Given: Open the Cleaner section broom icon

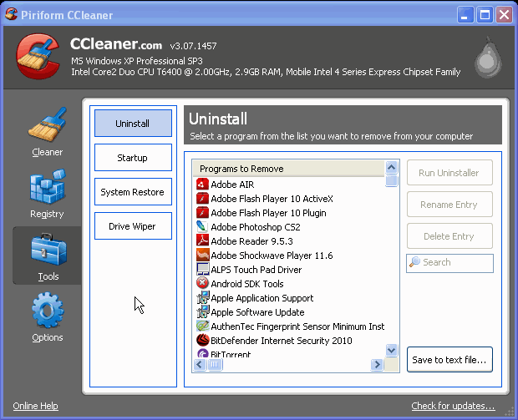Looking at the screenshot, I should [48, 124].
